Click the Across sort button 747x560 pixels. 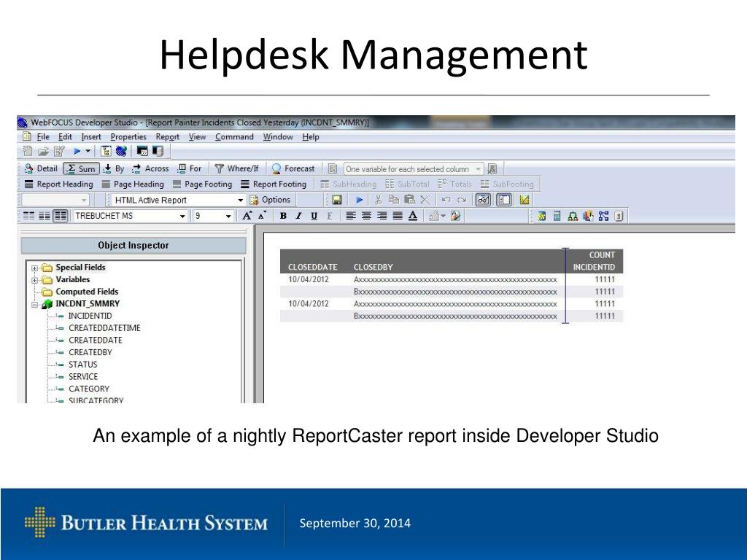[150, 168]
